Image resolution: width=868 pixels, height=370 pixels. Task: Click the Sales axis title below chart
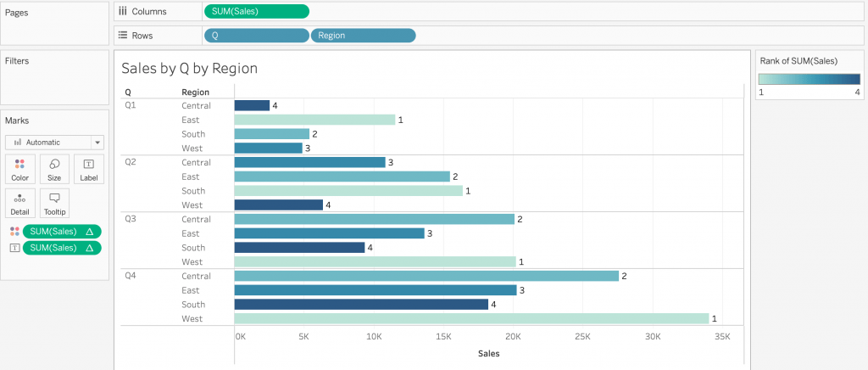pos(488,353)
